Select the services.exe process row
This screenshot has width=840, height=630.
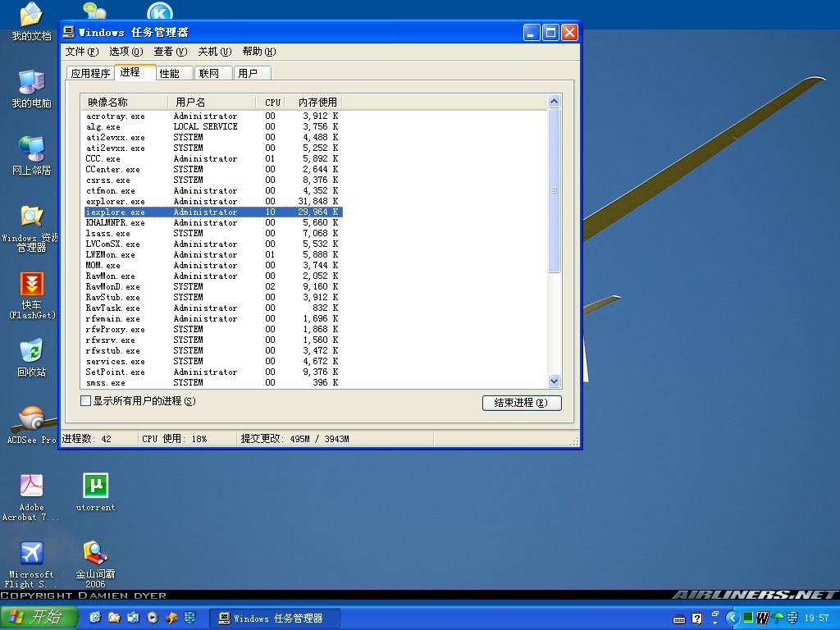213,361
